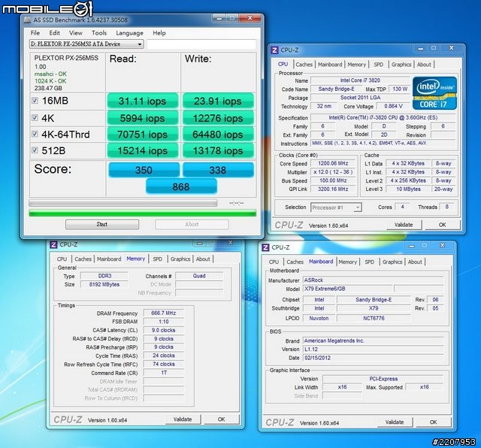Select CPU tab in the Mainboard CPU-Z window
This screenshot has height=448, width=481.
pyautogui.click(x=274, y=262)
